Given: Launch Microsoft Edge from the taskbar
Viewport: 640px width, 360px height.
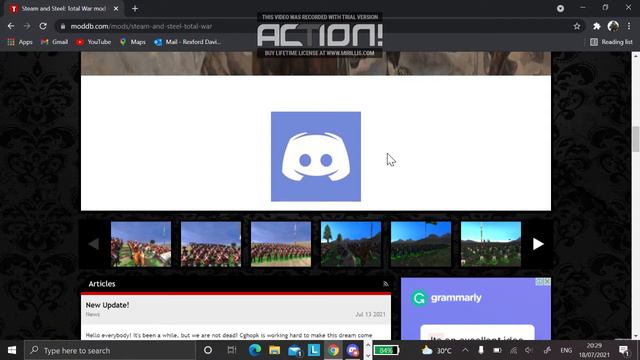Looking at the screenshot, I should click(x=255, y=350).
